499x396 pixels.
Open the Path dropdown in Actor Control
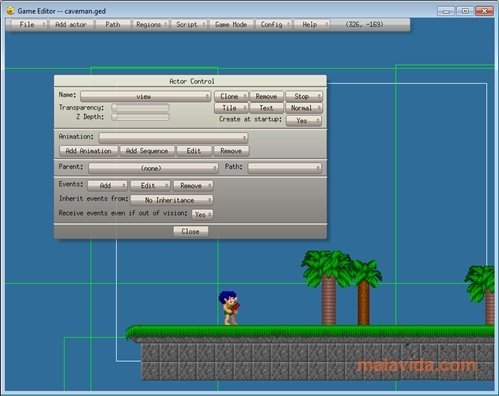click(x=284, y=168)
